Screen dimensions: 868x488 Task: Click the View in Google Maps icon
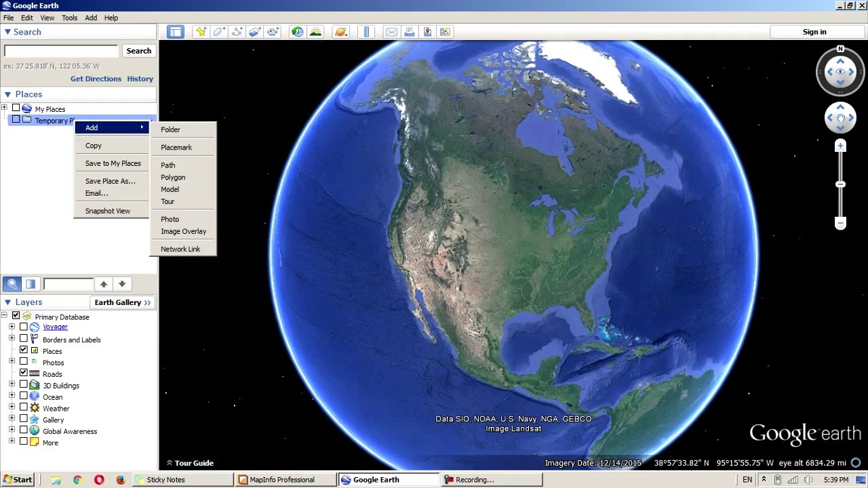coord(427,32)
